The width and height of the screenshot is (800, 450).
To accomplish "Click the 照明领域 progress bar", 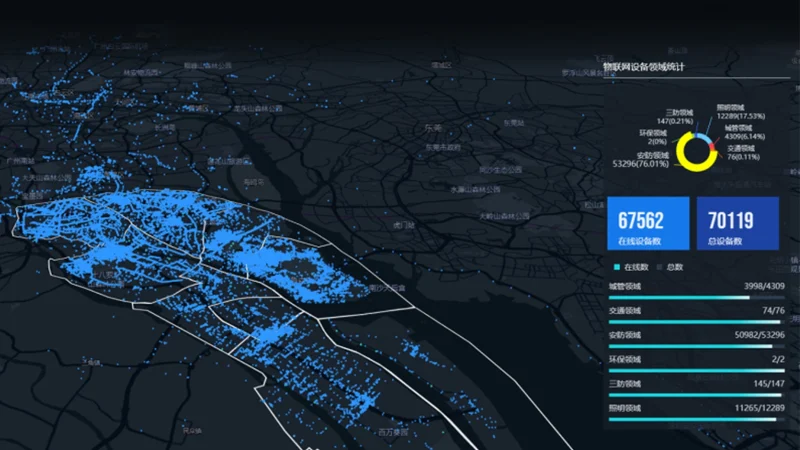I will coord(696,419).
